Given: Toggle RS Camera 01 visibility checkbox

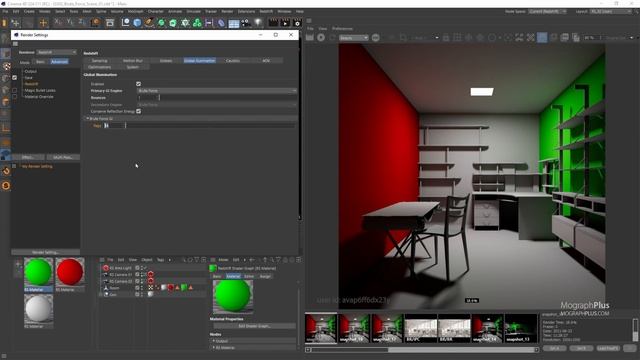Looking at the screenshot, I should [x=137, y=275].
